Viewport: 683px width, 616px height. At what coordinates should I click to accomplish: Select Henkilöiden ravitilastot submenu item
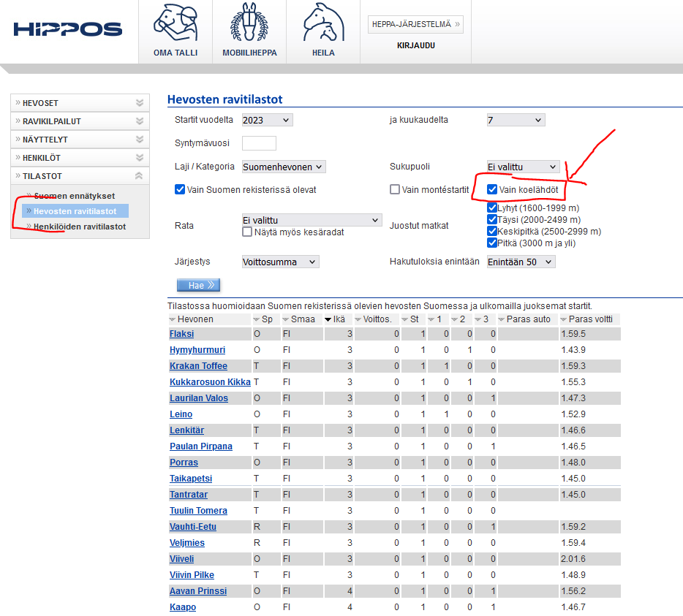click(80, 227)
